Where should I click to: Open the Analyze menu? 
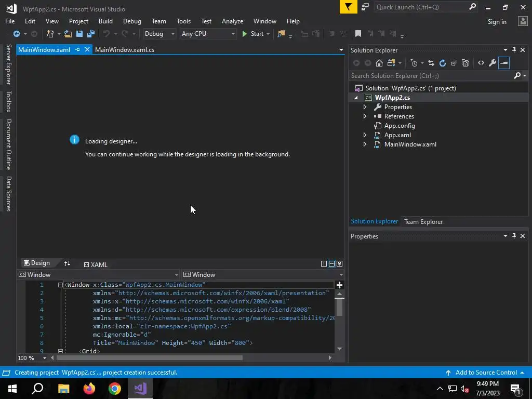click(232, 21)
